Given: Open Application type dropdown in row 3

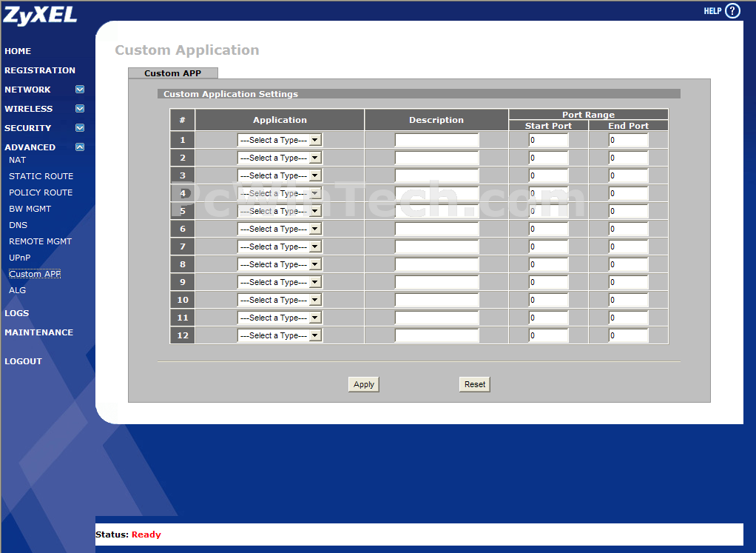Looking at the screenshot, I should [x=280, y=175].
